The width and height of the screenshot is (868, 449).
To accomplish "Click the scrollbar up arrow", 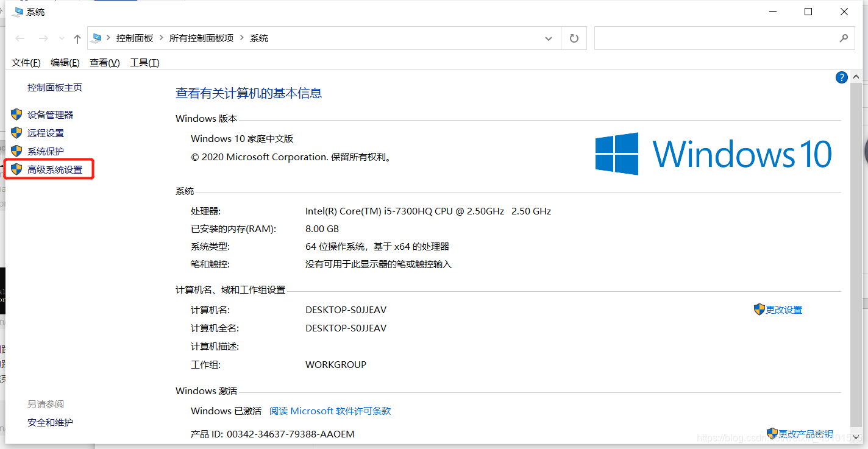I will 856,77.
